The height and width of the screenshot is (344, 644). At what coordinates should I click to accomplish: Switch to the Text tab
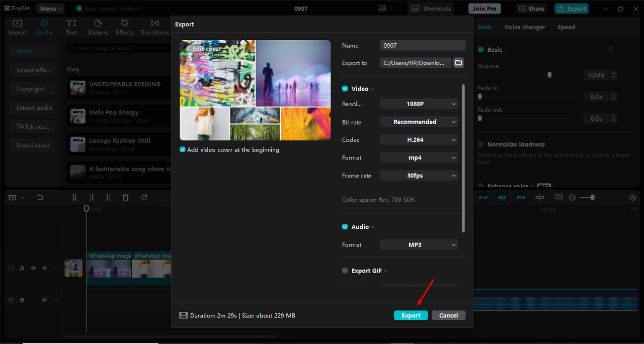pyautogui.click(x=71, y=27)
